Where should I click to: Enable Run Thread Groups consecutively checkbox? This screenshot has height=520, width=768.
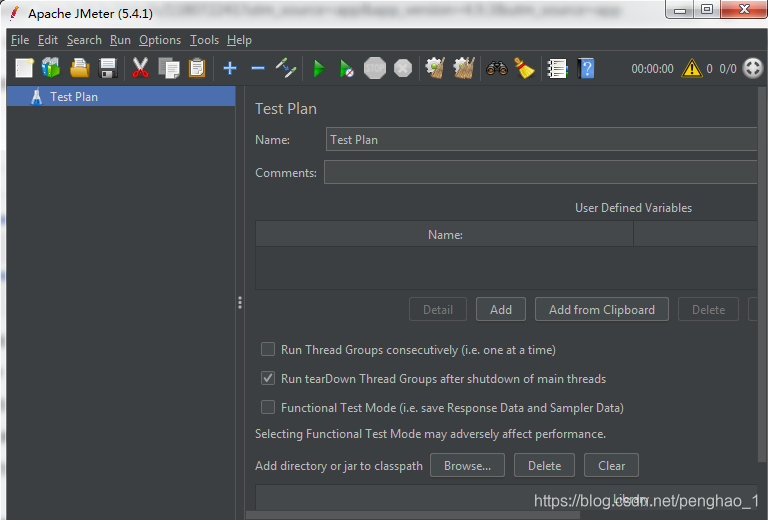(268, 349)
